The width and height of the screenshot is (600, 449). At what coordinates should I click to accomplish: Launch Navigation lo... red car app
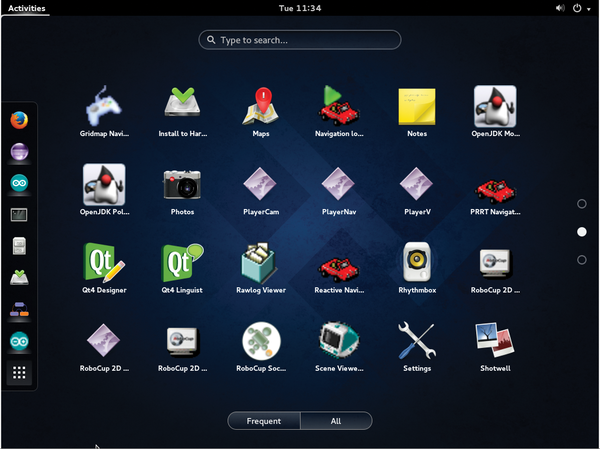point(339,111)
